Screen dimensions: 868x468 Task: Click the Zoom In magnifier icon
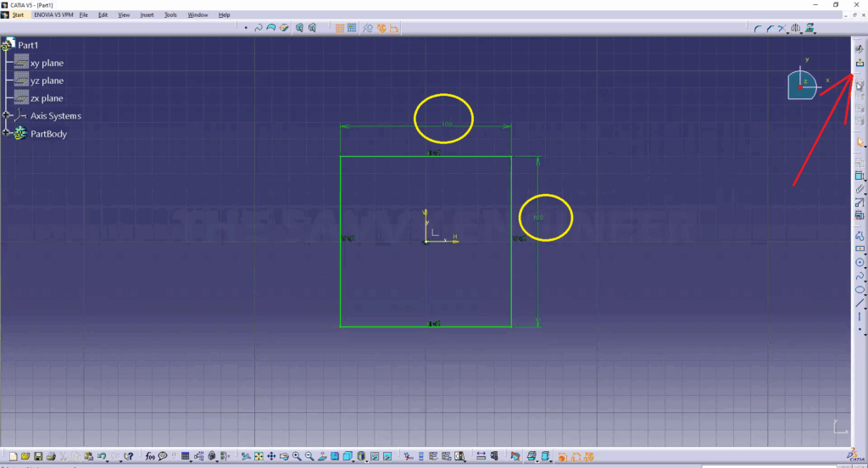(x=297, y=456)
